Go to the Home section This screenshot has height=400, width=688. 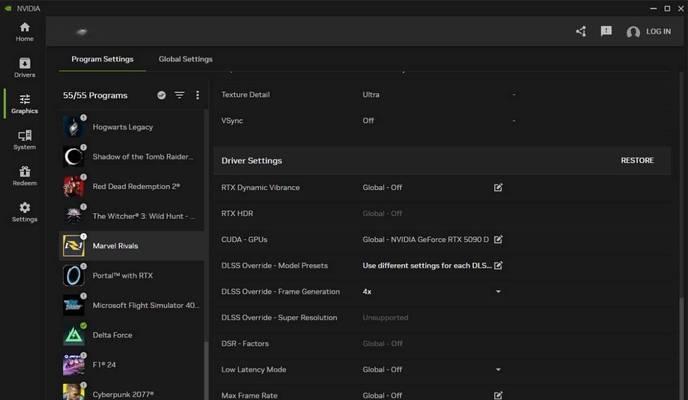pyautogui.click(x=25, y=32)
